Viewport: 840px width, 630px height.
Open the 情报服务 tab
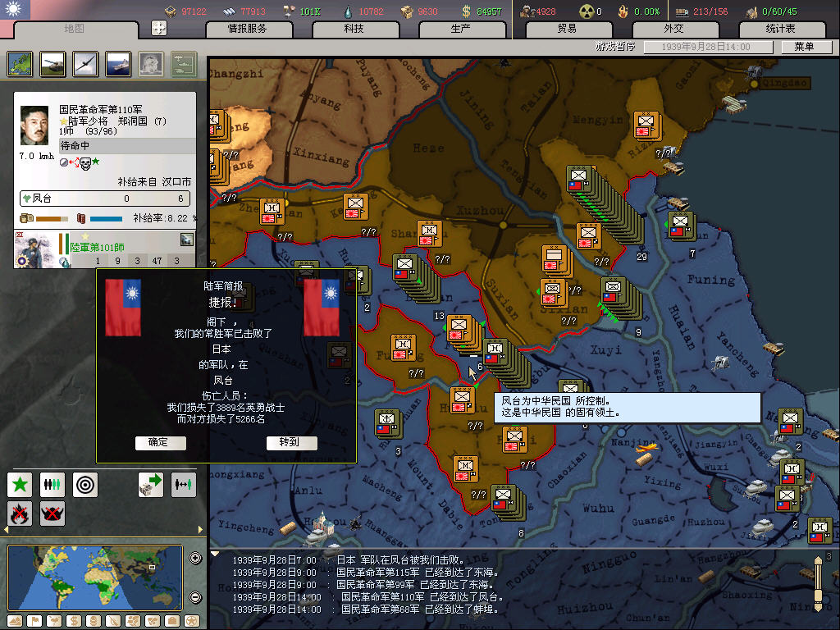point(248,29)
